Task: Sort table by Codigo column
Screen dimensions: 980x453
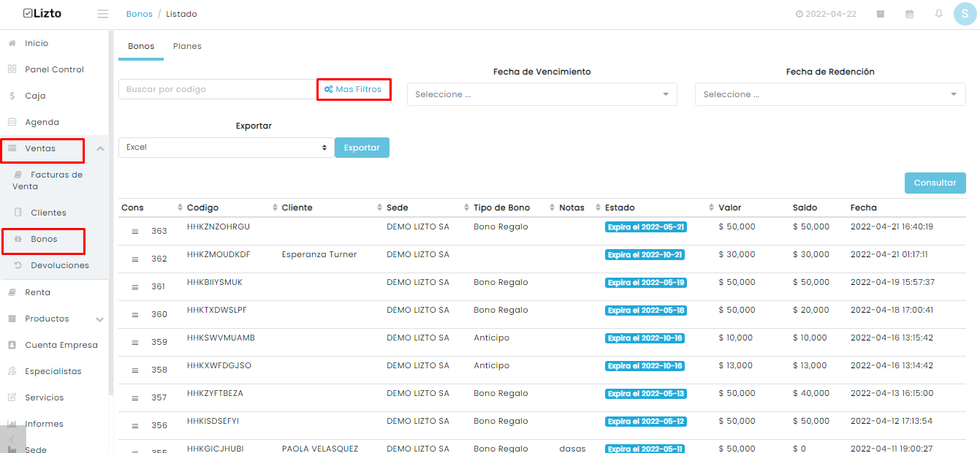Action: point(202,208)
